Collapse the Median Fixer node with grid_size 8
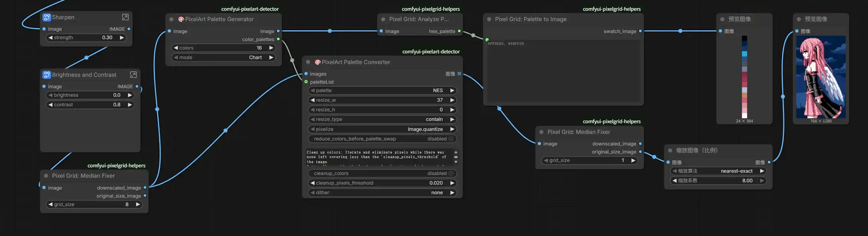The image size is (868, 236). coord(46,176)
